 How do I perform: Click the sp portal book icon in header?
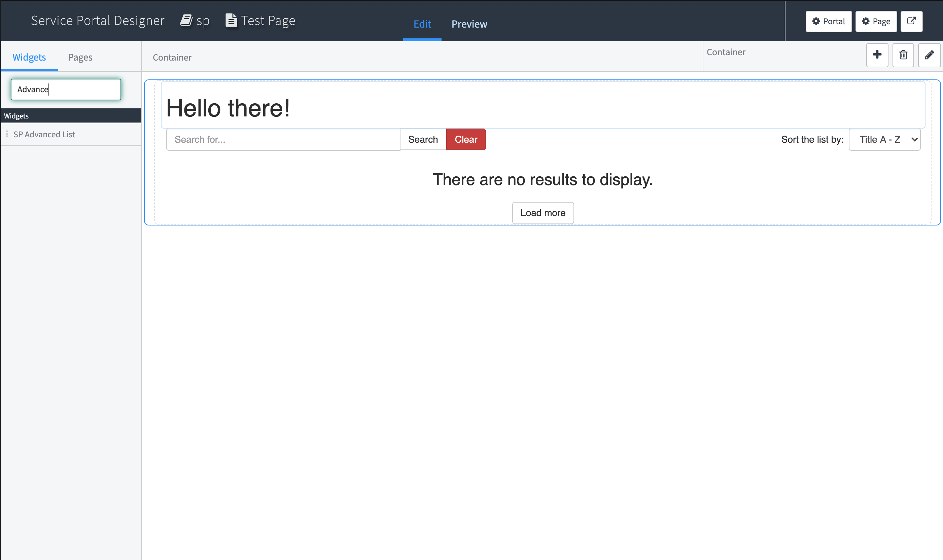(x=186, y=21)
